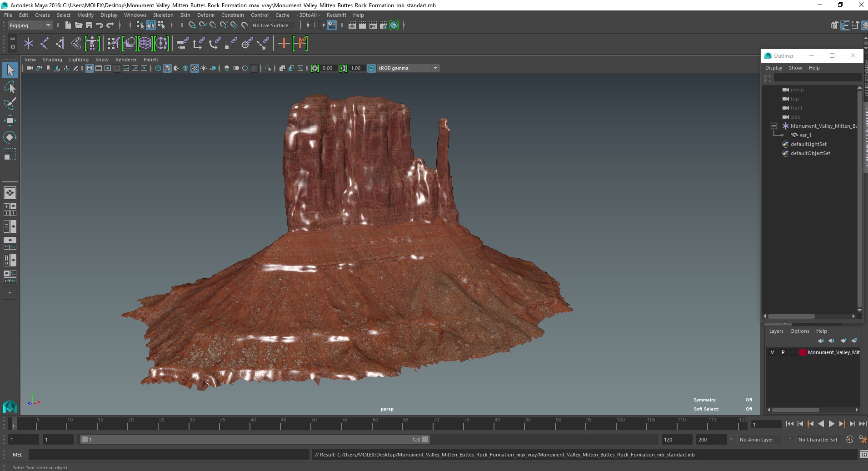
Task: Open the layer editor Options menu
Action: pyautogui.click(x=799, y=331)
